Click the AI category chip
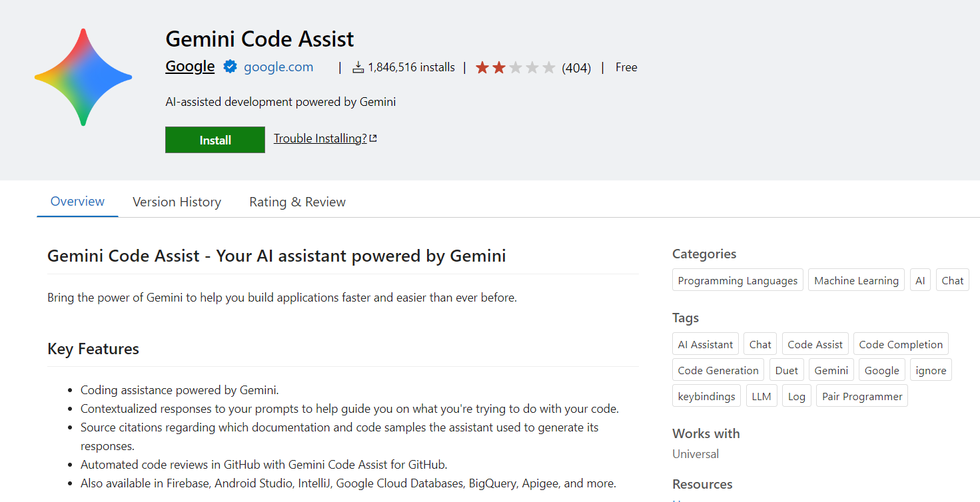This screenshot has width=980, height=502. [x=920, y=280]
